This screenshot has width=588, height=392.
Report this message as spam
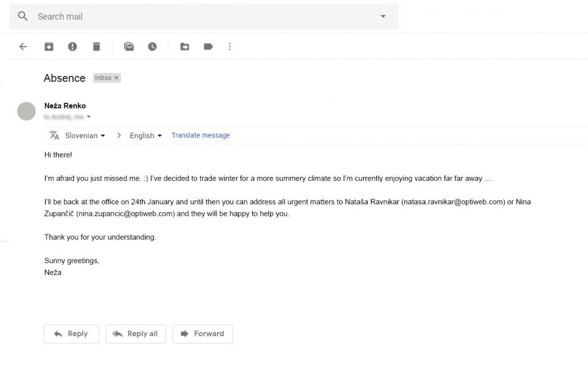(x=73, y=47)
